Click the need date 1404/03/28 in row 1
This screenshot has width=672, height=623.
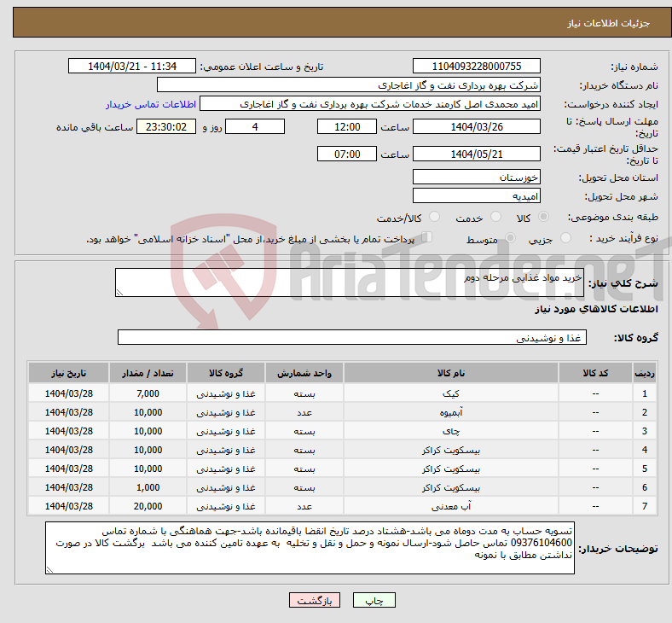pyautogui.click(x=68, y=393)
